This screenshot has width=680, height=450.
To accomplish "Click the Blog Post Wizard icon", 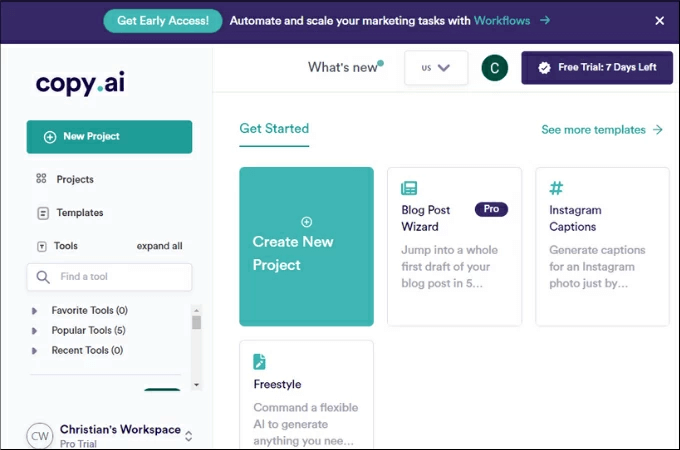I will pos(409,188).
